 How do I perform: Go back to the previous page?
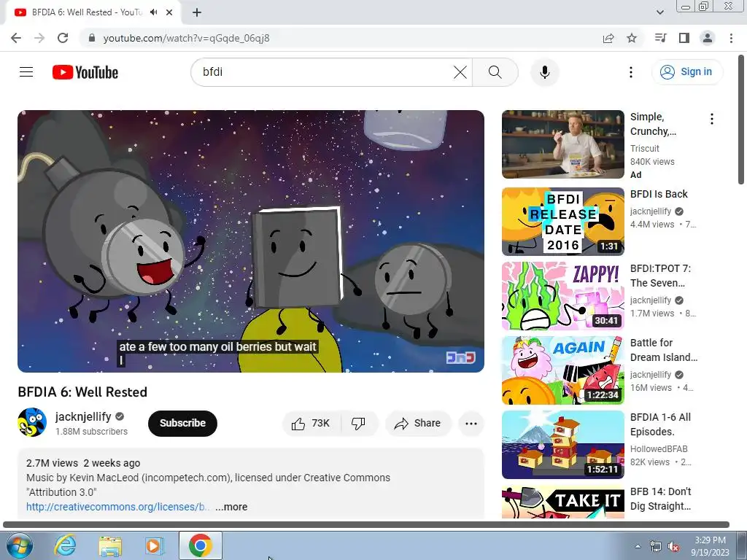tap(16, 38)
